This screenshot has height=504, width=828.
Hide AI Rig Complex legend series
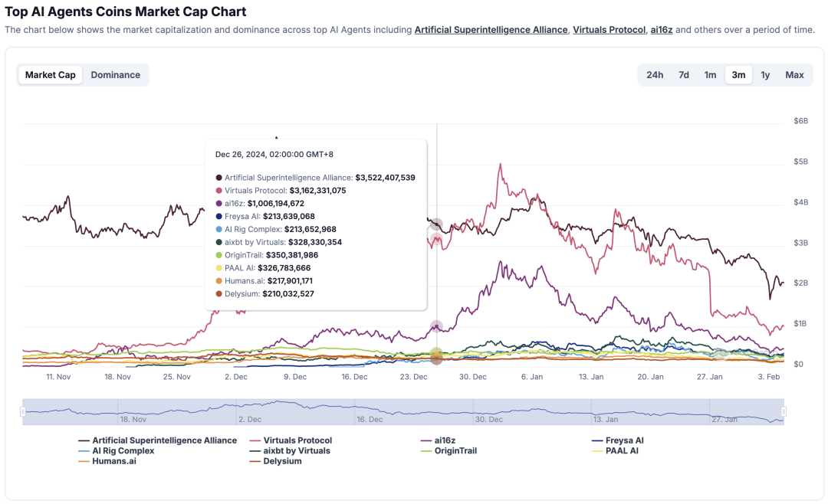(123, 451)
